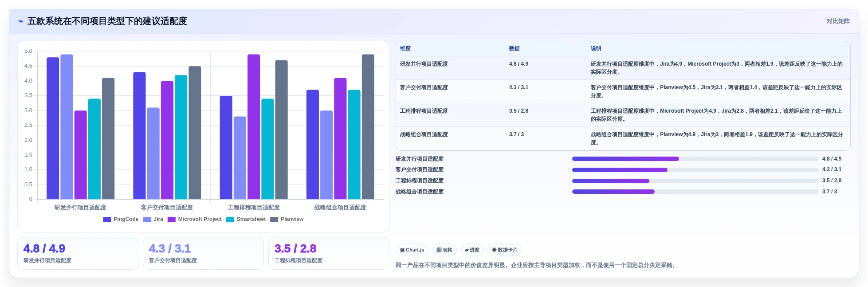Open the 3.5 / 2.8 data card
Screen dimensions: 868x287
329,253
